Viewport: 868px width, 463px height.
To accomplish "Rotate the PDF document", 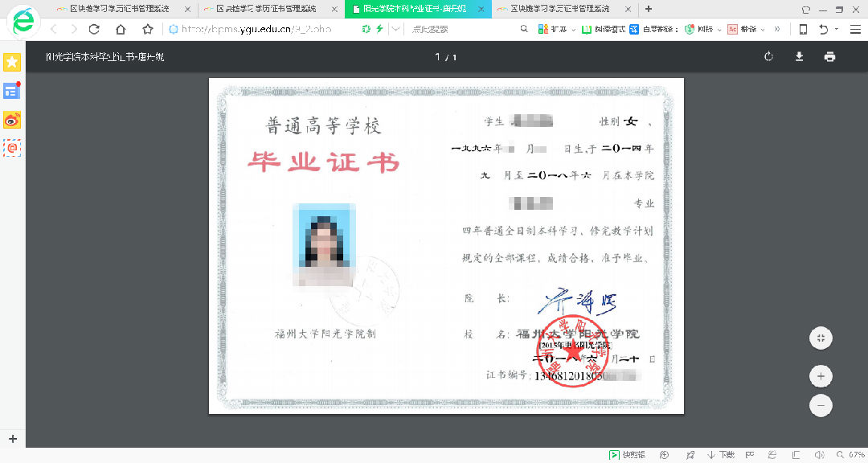I will 769,57.
